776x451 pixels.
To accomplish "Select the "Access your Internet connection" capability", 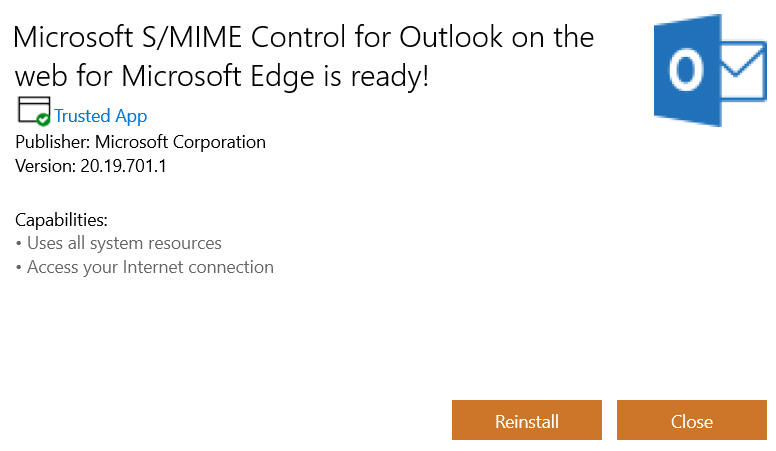I will click(150, 267).
